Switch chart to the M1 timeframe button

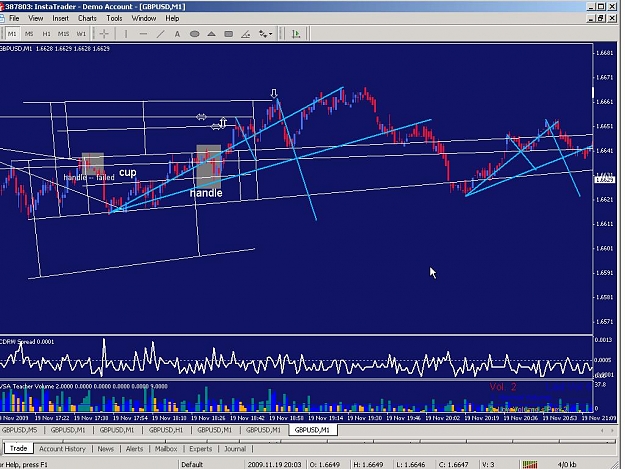(12, 34)
